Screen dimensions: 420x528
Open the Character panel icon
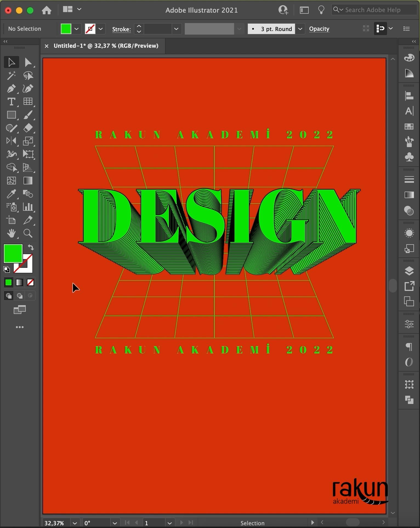pyautogui.click(x=409, y=111)
